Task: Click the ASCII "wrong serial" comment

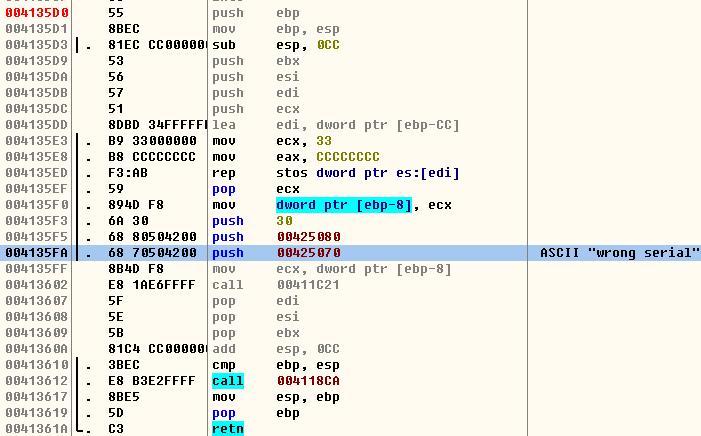Action: (620, 253)
